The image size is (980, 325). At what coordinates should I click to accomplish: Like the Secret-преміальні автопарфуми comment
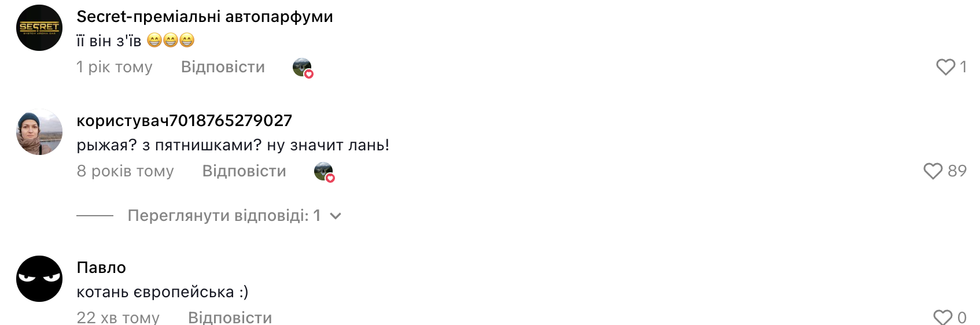click(945, 67)
